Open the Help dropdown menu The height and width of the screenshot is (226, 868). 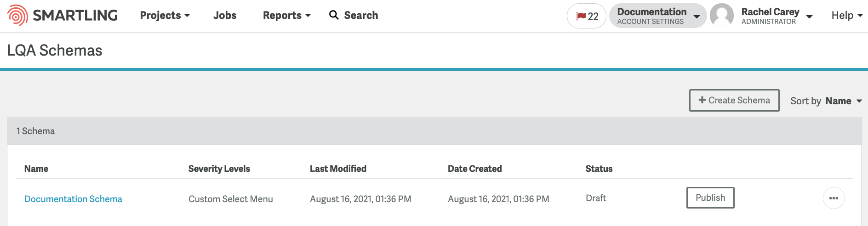[847, 15]
